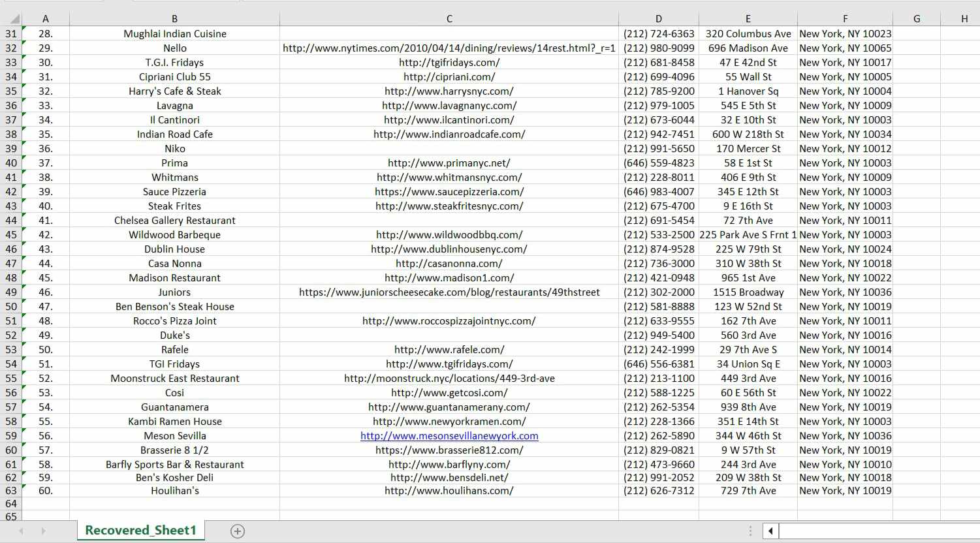Select the 344 W 46th St address cell
Viewport: 980px width, 543px height.
[748, 436]
